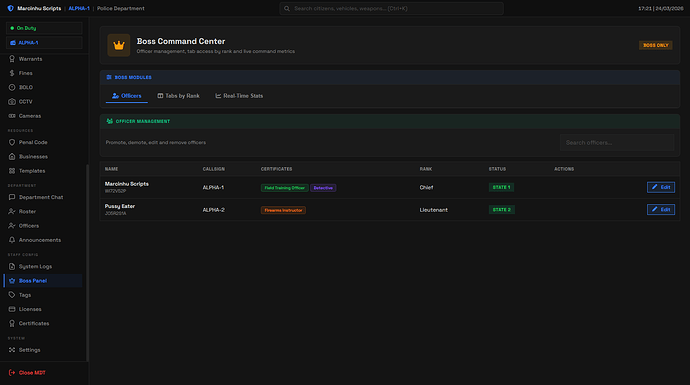Edit officer Marcinhu Scripts

661,187
